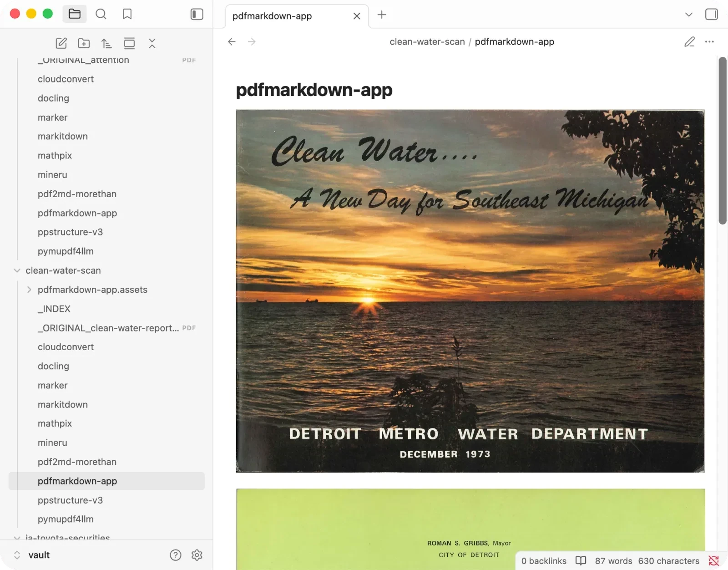Click 0 backlinks in status bar
The image size is (728, 570).
pos(544,561)
